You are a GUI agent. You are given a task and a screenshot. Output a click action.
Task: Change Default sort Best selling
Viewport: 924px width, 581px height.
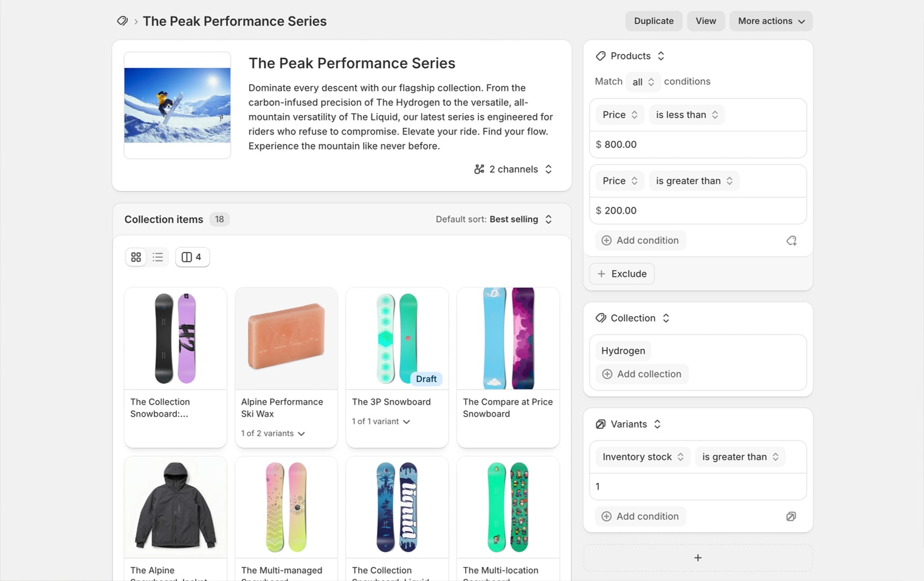pos(494,219)
